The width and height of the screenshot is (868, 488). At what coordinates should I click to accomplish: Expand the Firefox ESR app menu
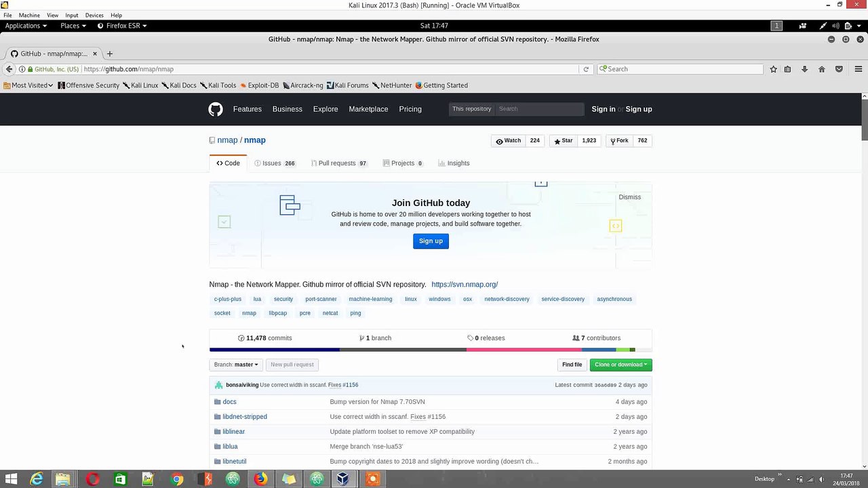point(122,26)
